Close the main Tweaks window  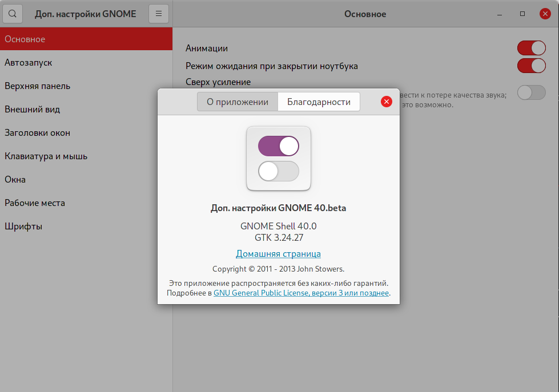pyautogui.click(x=545, y=14)
